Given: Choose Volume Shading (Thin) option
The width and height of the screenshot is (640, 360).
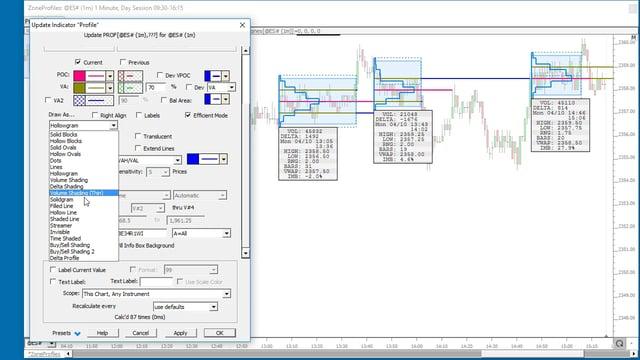Looking at the screenshot, I should pos(84,193).
